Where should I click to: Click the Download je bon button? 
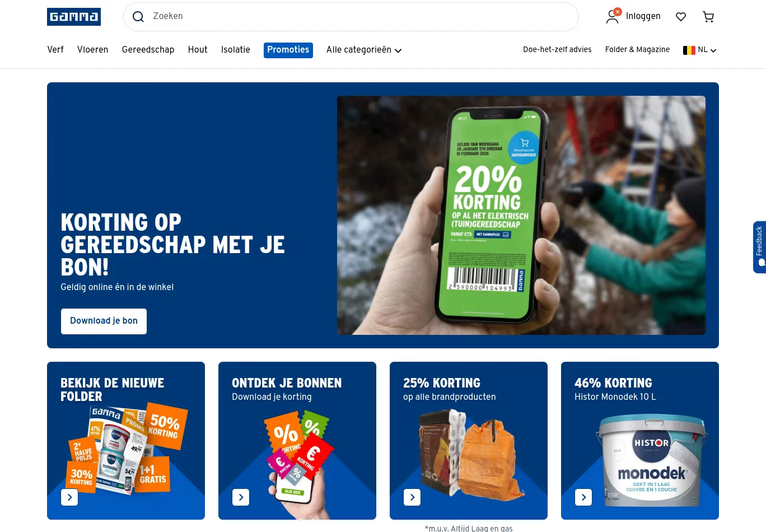pyautogui.click(x=104, y=321)
